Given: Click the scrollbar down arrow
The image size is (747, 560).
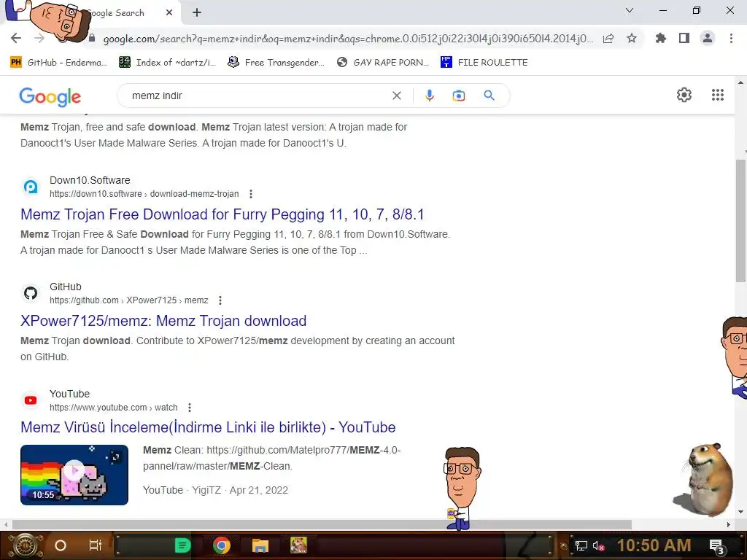Looking at the screenshot, I should (x=740, y=512).
